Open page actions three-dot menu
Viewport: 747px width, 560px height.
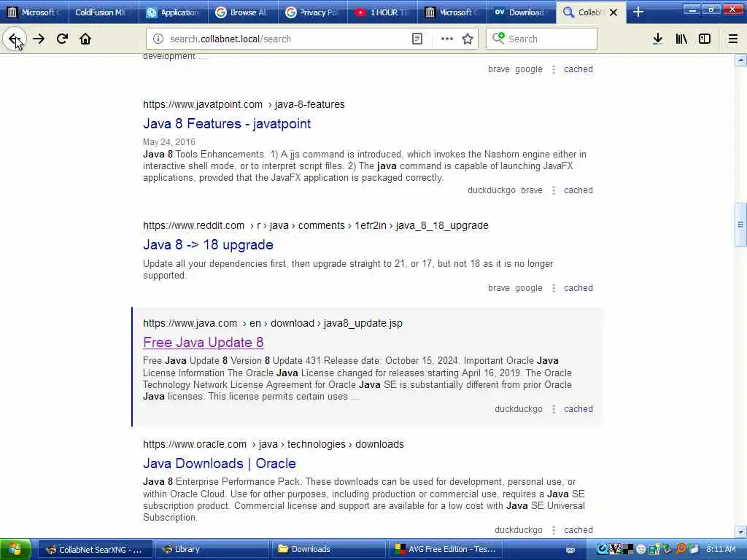[447, 39]
